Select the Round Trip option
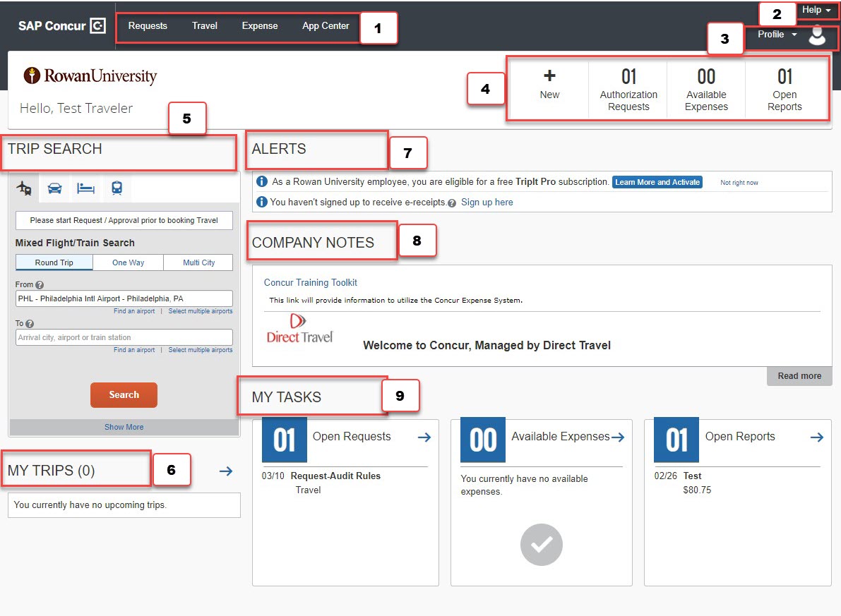The image size is (841, 616). tap(54, 262)
